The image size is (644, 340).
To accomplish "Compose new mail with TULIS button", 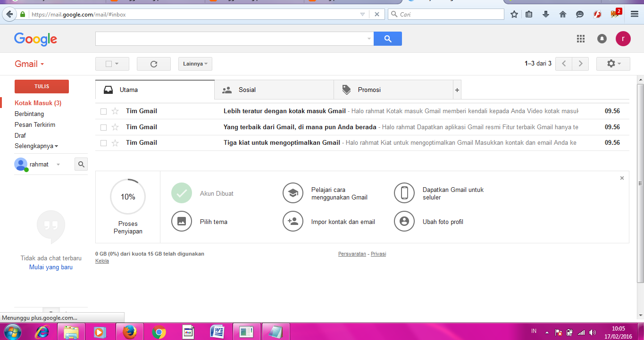I will tap(42, 86).
